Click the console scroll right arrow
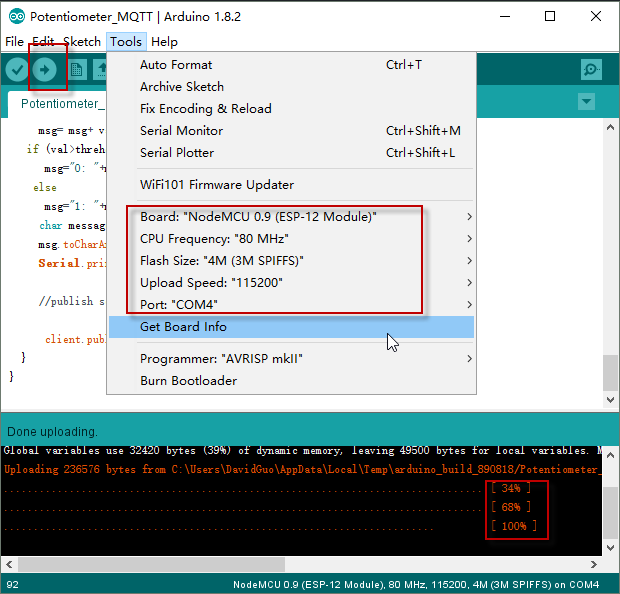This screenshot has width=620, height=594. point(594,564)
